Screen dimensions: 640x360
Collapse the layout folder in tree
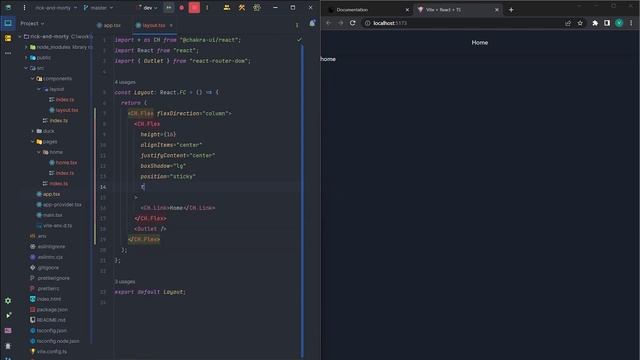(39, 89)
